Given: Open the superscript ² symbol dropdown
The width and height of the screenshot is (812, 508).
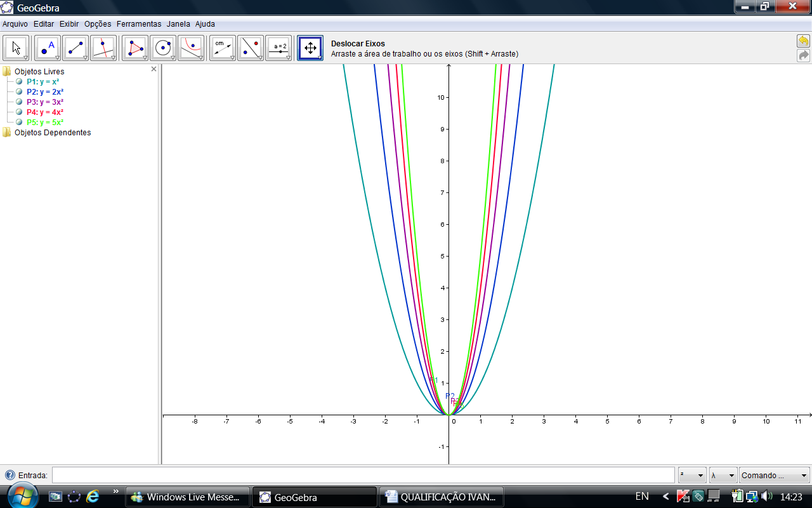Looking at the screenshot, I should [692, 475].
